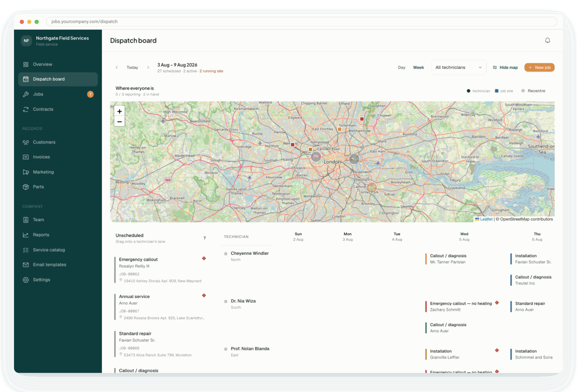577x392 pixels.
Task: Click the address bar URL field
Action: 301,22
